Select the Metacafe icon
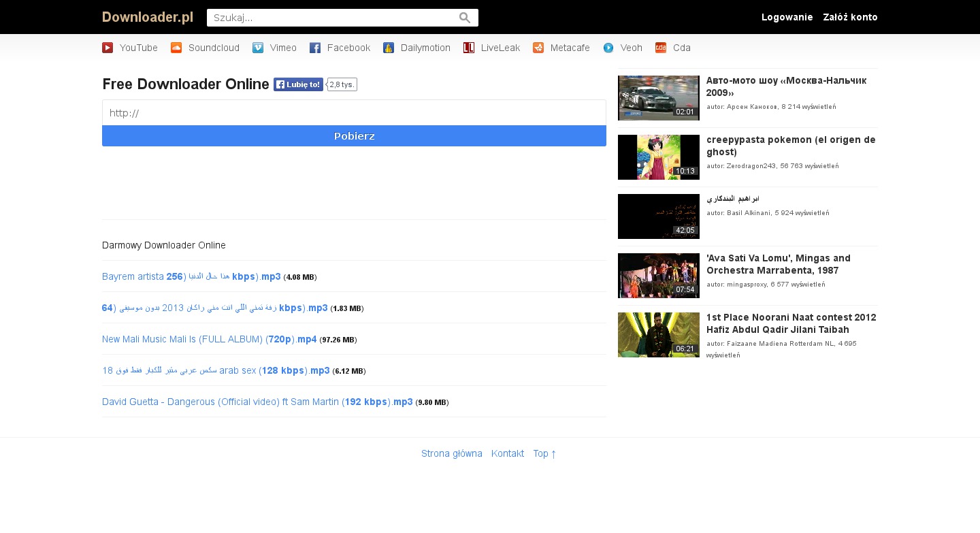 tap(538, 48)
